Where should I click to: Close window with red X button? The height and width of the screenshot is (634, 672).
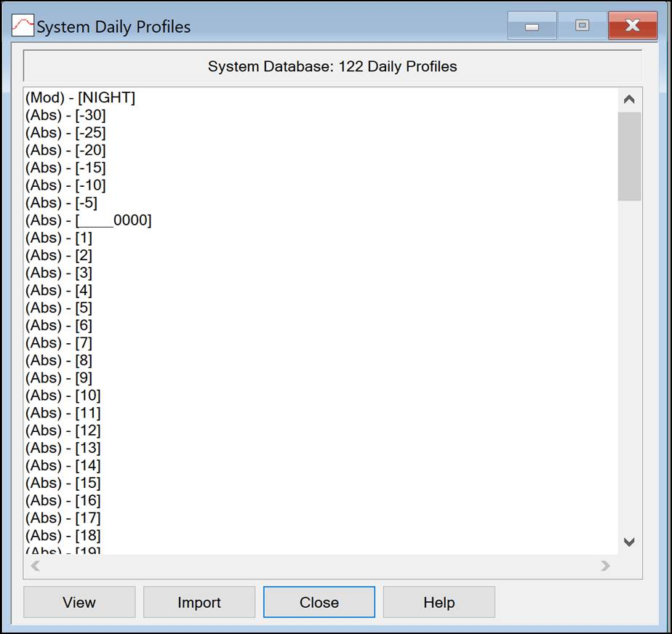pyautogui.click(x=633, y=25)
